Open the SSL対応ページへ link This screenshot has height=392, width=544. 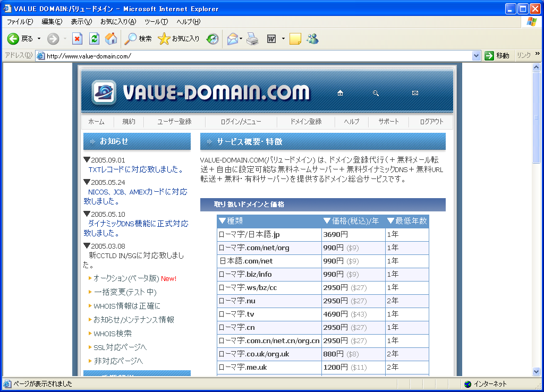pyautogui.click(x=121, y=347)
